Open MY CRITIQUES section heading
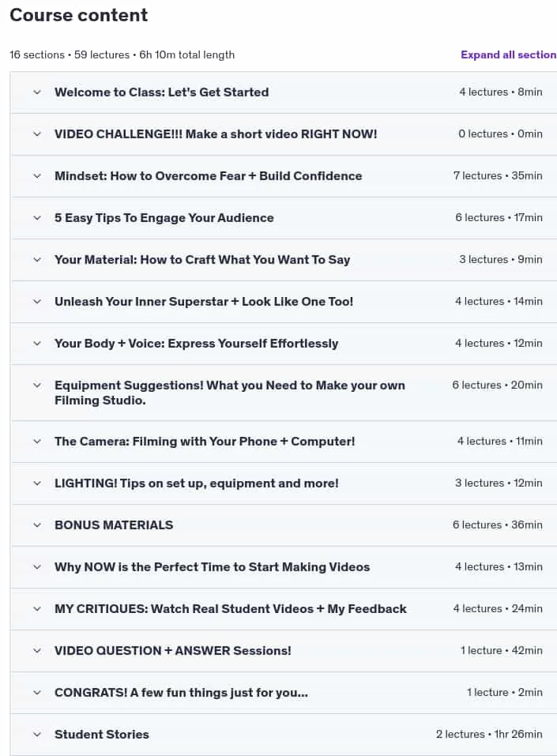The width and height of the screenshot is (557, 756). click(x=231, y=609)
